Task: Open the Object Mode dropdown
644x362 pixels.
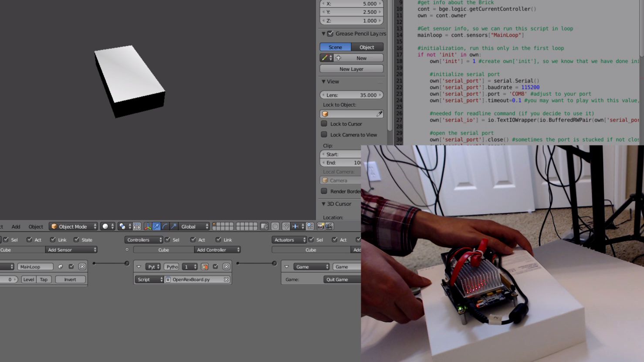Action: pyautogui.click(x=73, y=227)
